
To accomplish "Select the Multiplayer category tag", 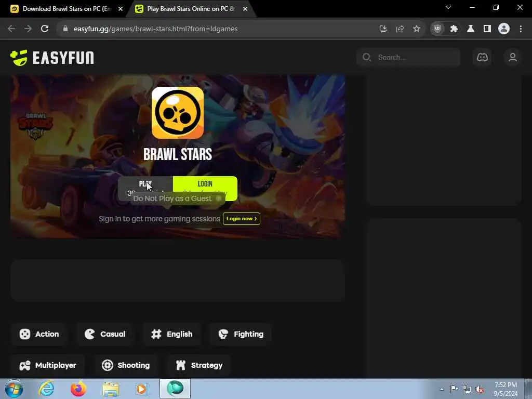I will (x=48, y=365).
